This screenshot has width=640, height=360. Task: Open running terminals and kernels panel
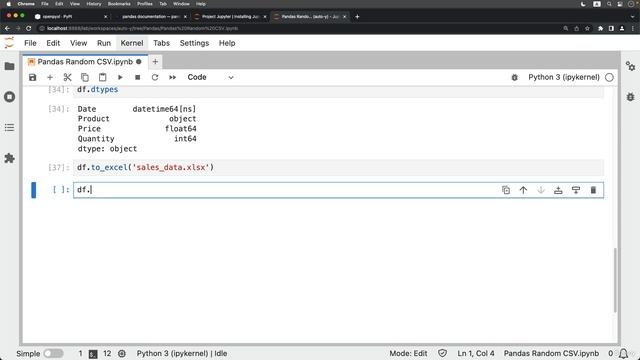click(x=9, y=97)
